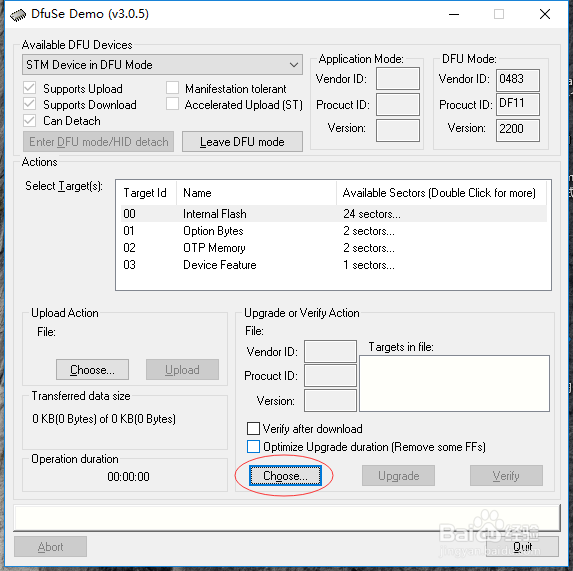Viewport: 573px width, 571px height.
Task: Select the Option Bytes target row
Action: point(334,231)
